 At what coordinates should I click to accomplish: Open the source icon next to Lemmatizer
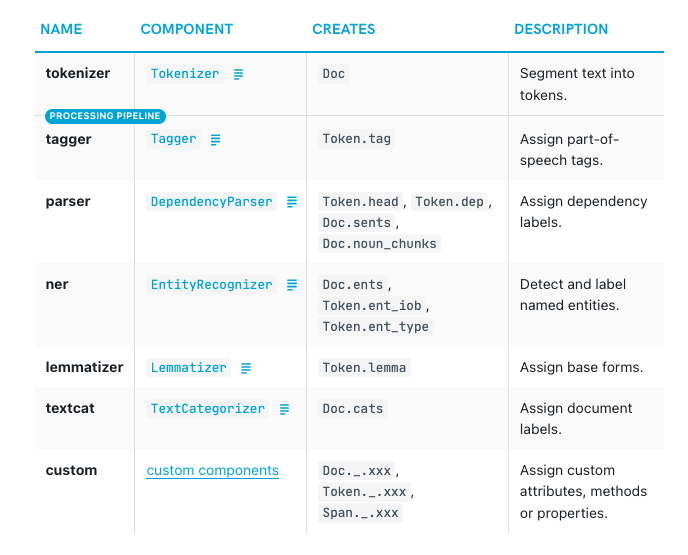coord(246,368)
